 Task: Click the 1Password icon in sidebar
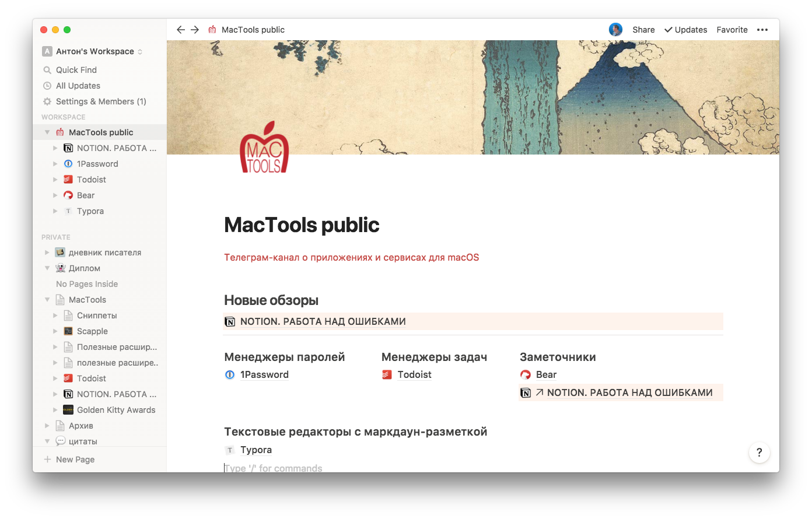pyautogui.click(x=68, y=164)
